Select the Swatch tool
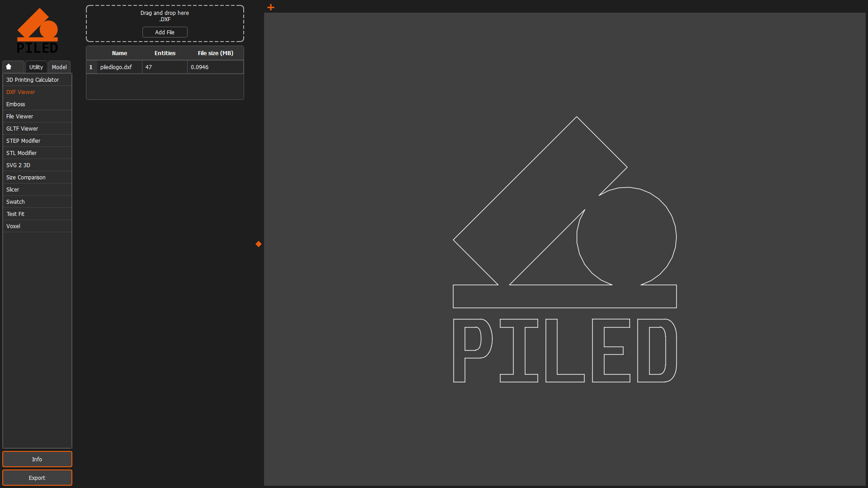868x488 pixels. (x=15, y=202)
